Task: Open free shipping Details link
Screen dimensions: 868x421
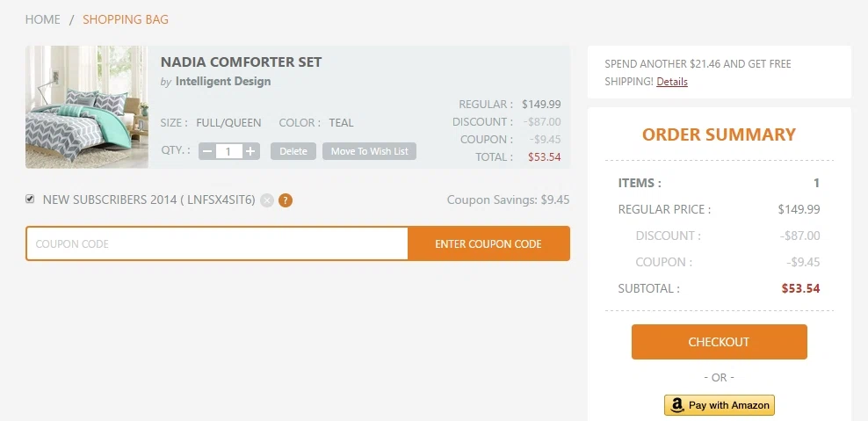Action: pyautogui.click(x=672, y=82)
